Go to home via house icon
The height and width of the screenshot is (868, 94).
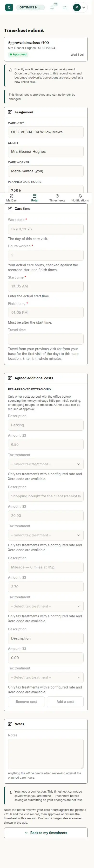point(65,7)
